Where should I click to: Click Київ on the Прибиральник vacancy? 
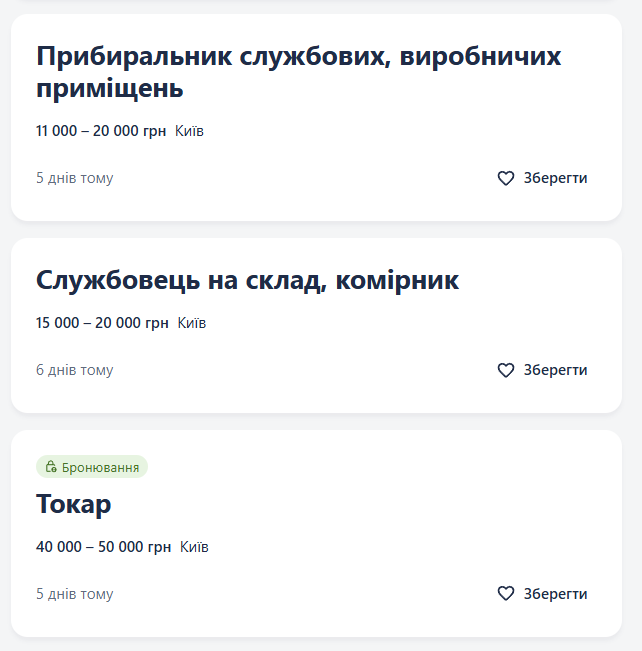(x=189, y=131)
